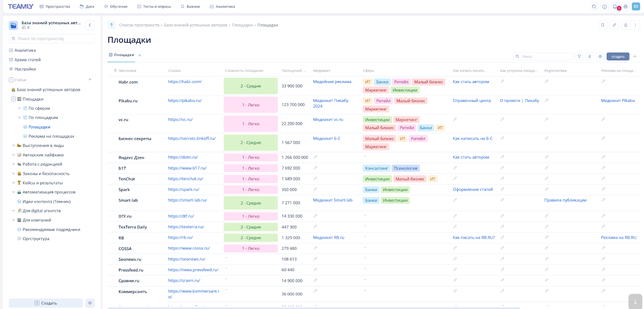The height and width of the screenshot is (309, 644).
Task: Open Тесты и опросы menu item
Action: tap(154, 6)
